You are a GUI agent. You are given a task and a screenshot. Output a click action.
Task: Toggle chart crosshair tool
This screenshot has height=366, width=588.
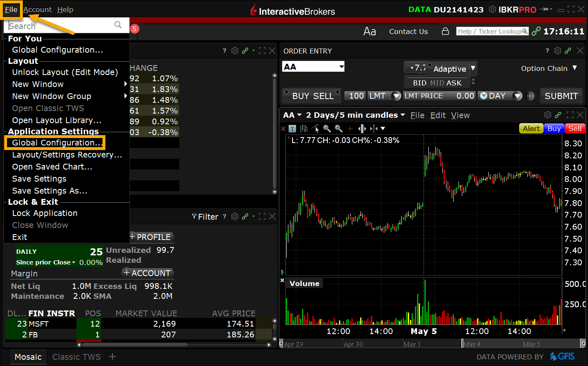point(350,128)
